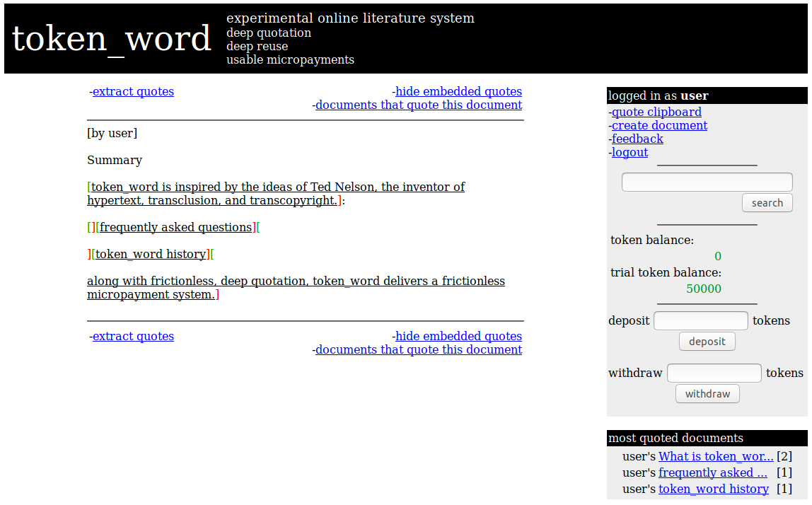This screenshot has width=812, height=505.
Task: Open the quote clipboard link
Action: click(x=656, y=112)
